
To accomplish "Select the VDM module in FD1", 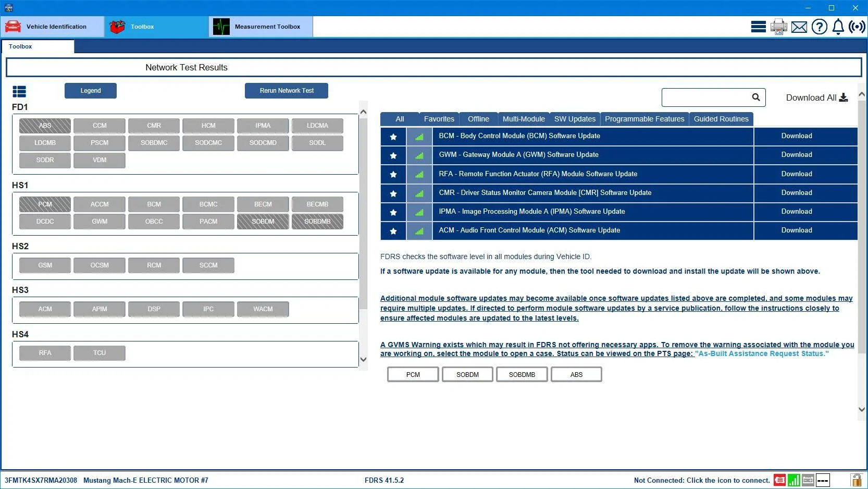I will click(x=100, y=160).
